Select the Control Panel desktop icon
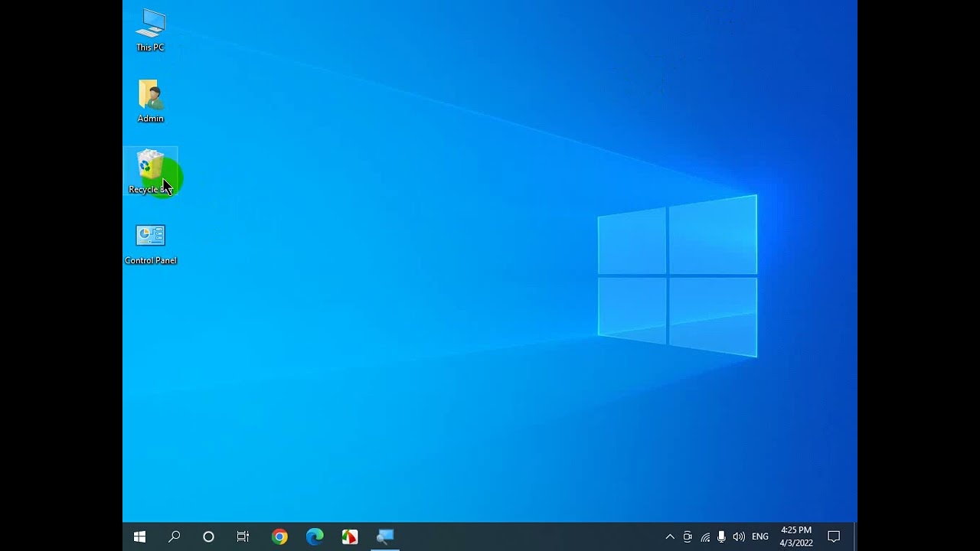980x551 pixels. pyautogui.click(x=150, y=244)
